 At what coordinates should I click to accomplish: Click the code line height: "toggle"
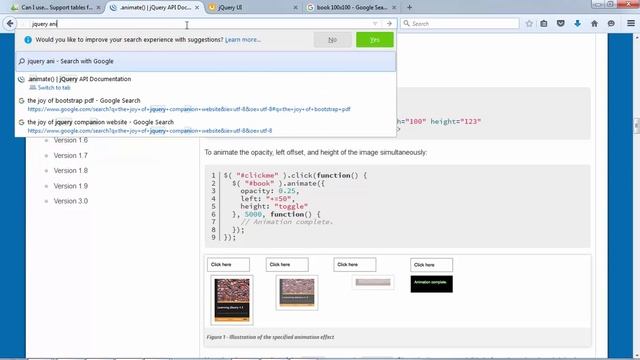[x=274, y=207]
